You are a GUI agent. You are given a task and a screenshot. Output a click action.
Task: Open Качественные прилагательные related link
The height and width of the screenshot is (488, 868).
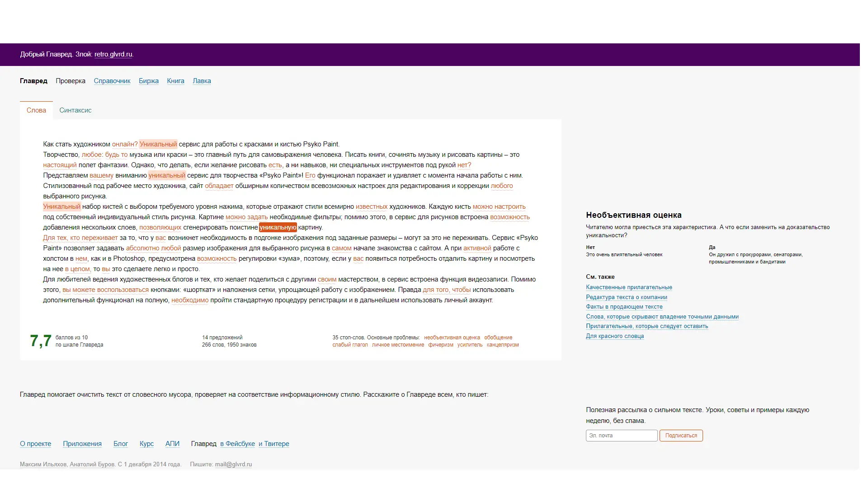point(629,287)
